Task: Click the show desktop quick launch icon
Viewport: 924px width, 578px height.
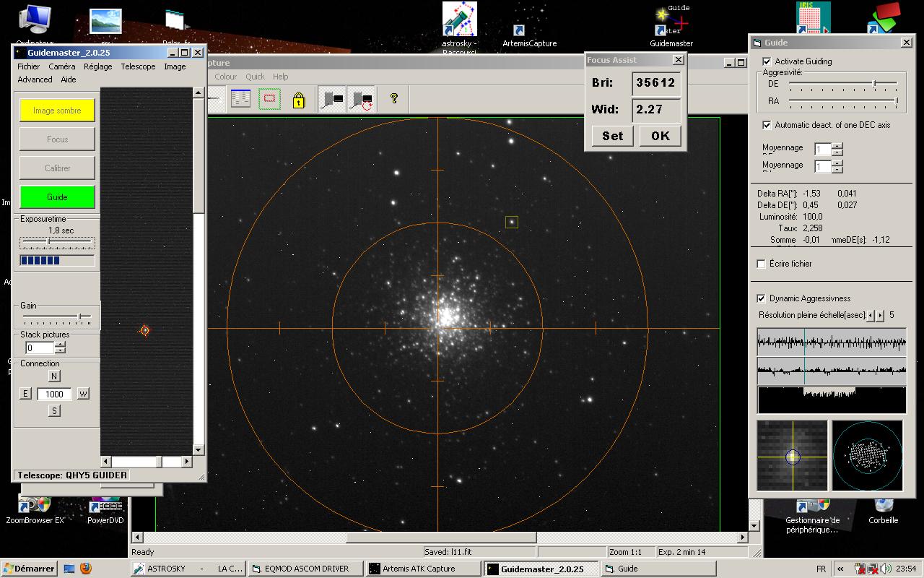Action: point(69,569)
